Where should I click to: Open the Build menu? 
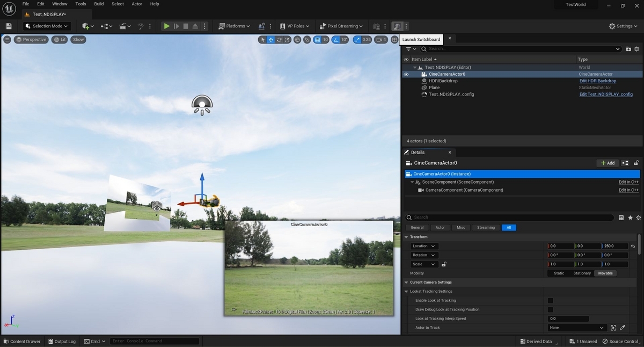pos(99,4)
